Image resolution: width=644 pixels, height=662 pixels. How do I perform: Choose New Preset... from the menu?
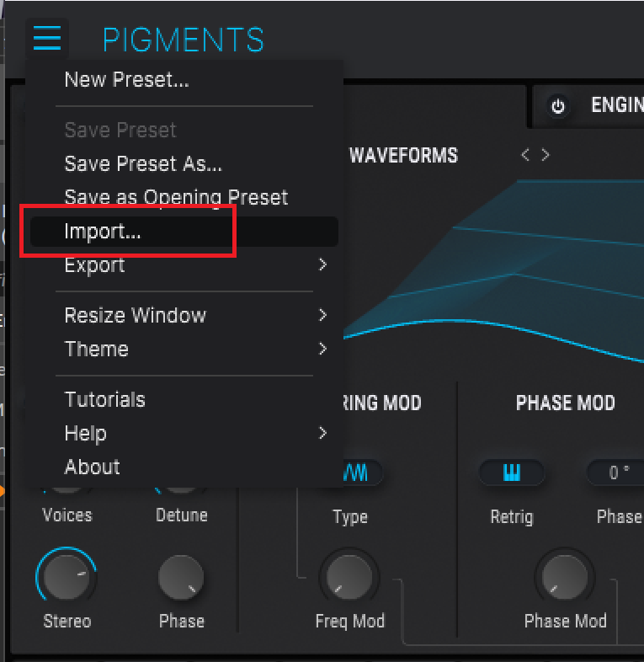click(x=126, y=79)
